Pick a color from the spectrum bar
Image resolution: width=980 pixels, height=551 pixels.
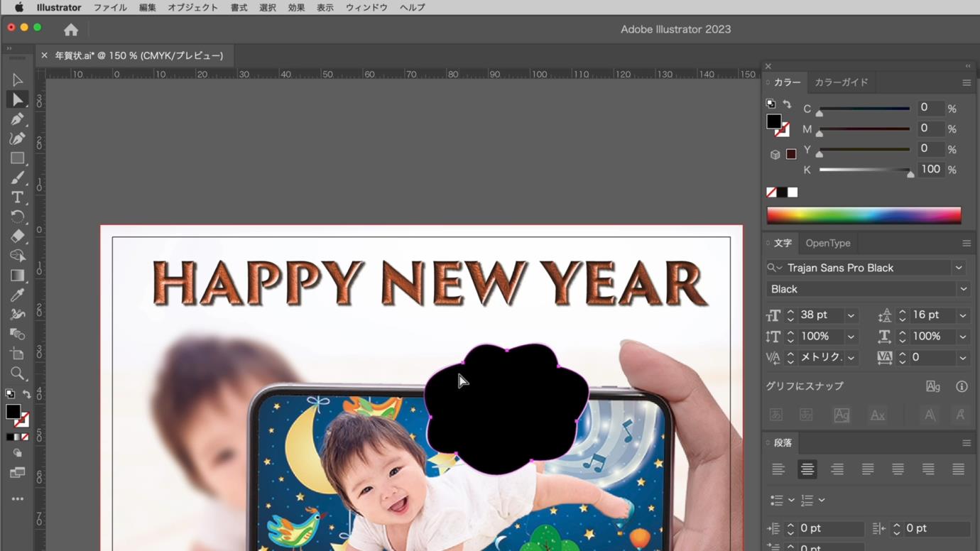tap(864, 215)
